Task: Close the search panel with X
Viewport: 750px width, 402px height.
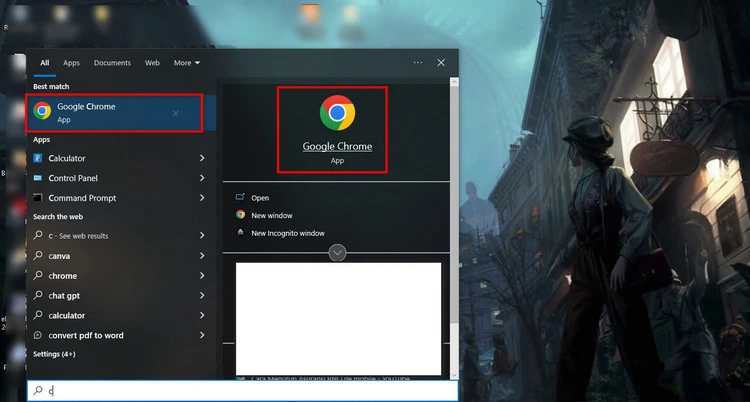Action: tap(441, 63)
